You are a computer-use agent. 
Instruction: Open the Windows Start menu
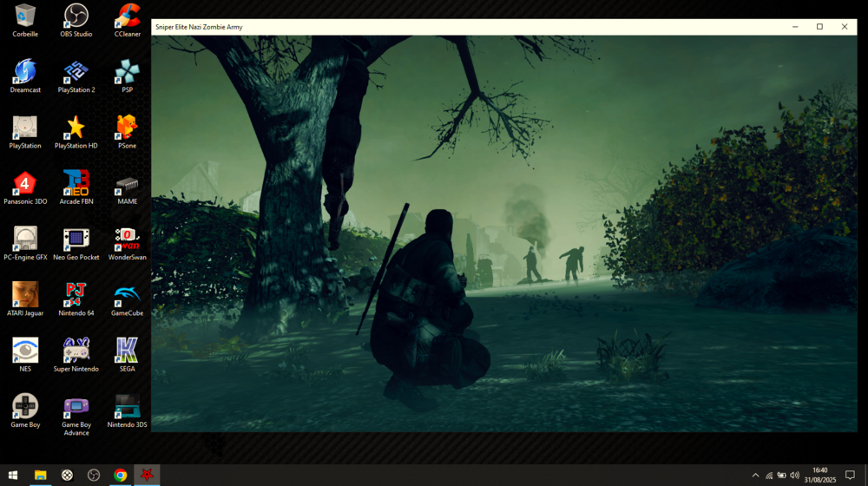(x=13, y=476)
